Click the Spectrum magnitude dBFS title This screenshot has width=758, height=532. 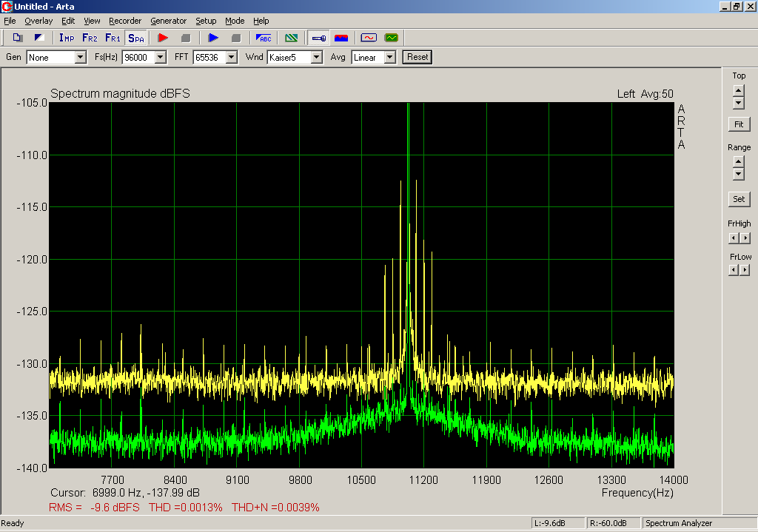[x=120, y=93]
